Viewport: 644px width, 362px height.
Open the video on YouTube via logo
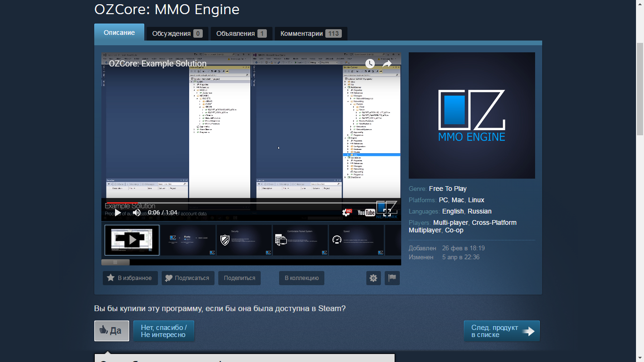[366, 213]
